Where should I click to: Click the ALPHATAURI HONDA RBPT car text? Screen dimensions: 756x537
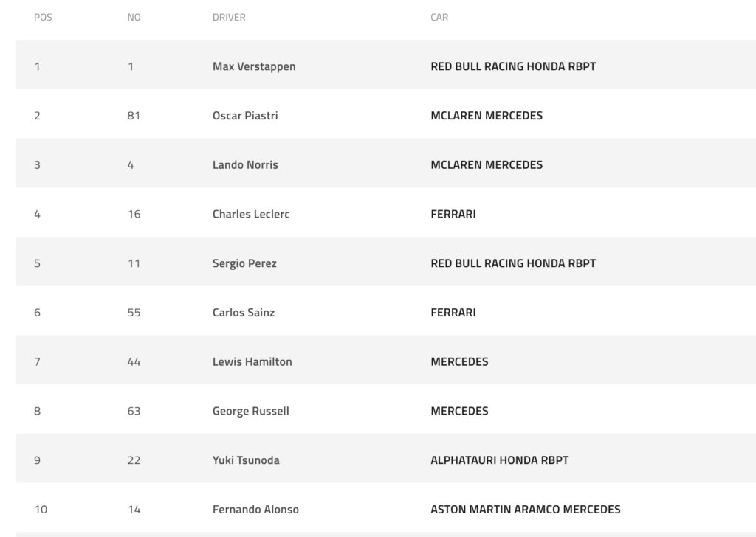click(500, 460)
